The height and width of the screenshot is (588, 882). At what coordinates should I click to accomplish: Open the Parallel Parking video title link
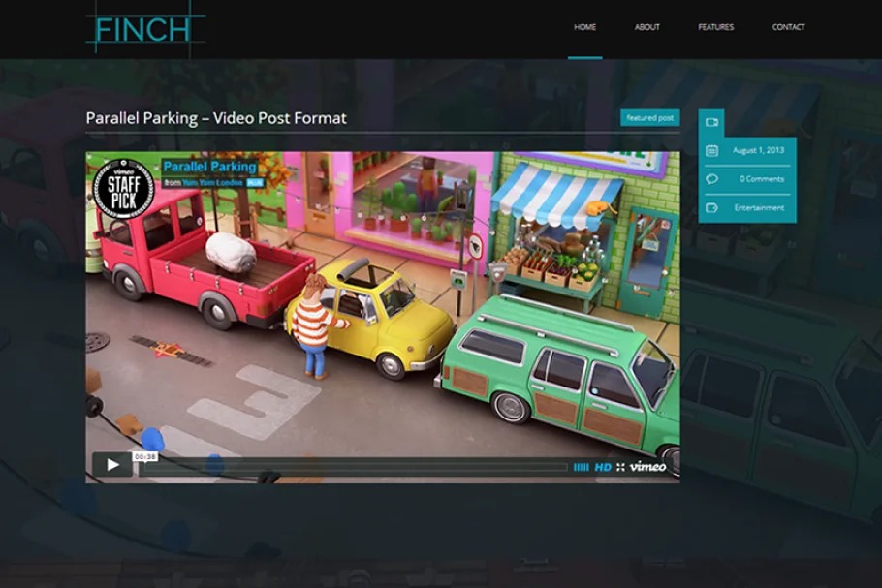coord(209,167)
